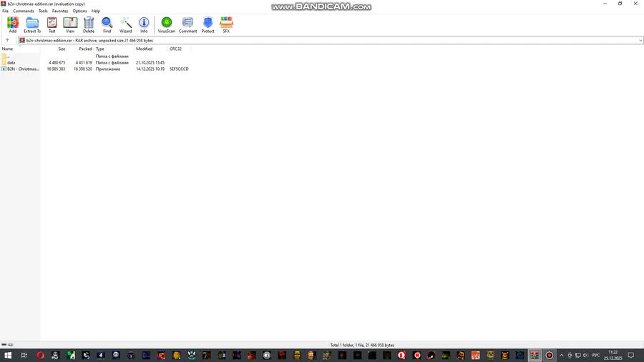Convert archive with SFX tool
The image size is (644, 362).
[226, 24]
